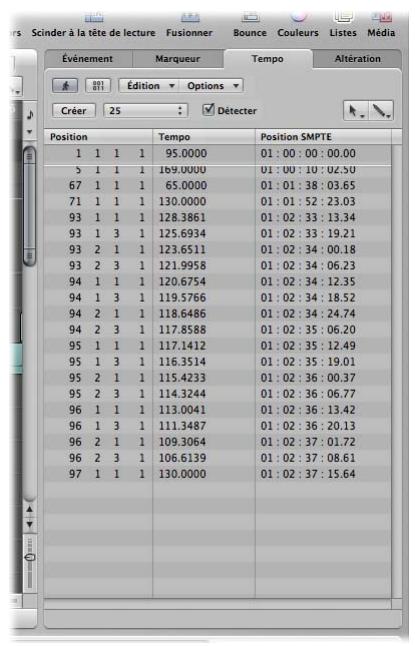Select tempo value 121.9958
Viewport: 415px width, 646px height.
pos(182,266)
